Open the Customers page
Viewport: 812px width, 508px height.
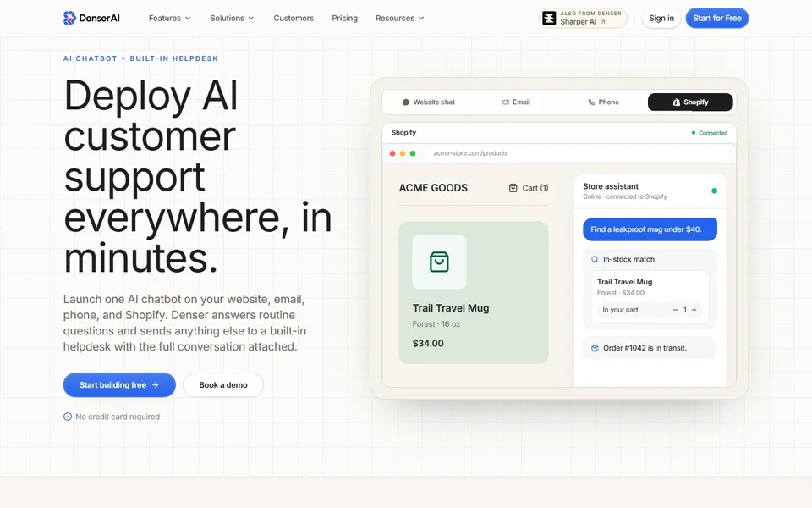pos(294,18)
